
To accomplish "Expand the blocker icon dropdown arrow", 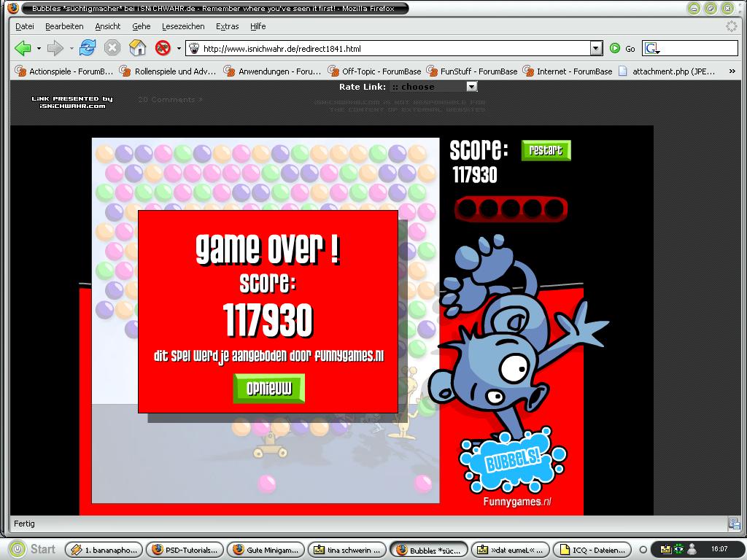I will pyautogui.click(x=179, y=48).
